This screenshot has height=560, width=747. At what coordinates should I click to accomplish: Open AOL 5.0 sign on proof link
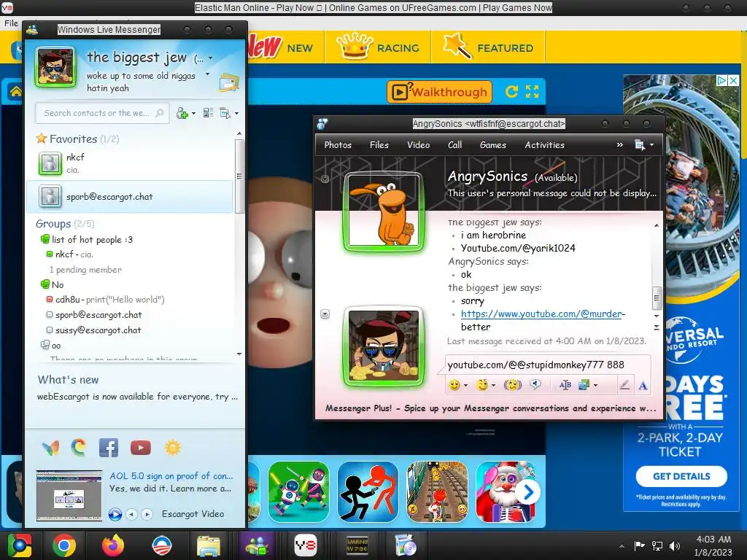[171, 475]
